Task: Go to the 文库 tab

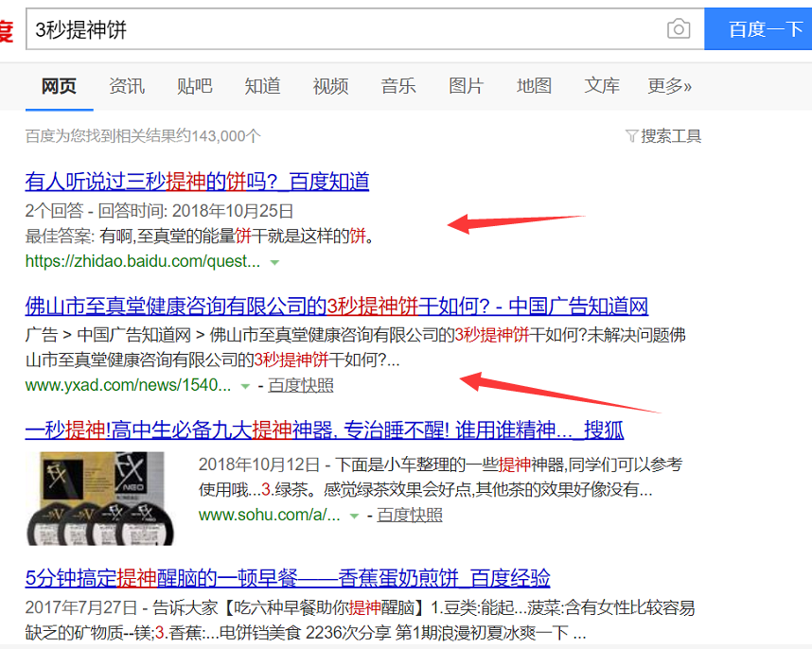Action: (x=602, y=86)
